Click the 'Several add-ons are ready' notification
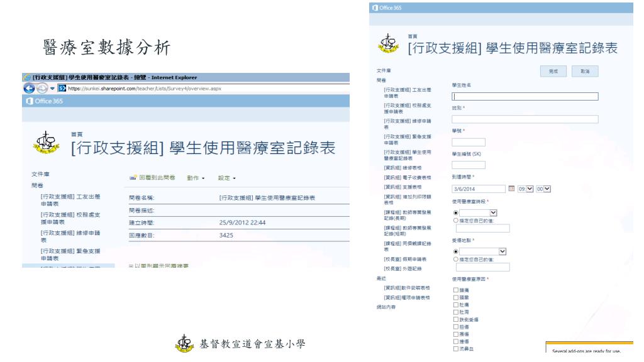Viewport: 644px width, 362px height. (x=589, y=347)
